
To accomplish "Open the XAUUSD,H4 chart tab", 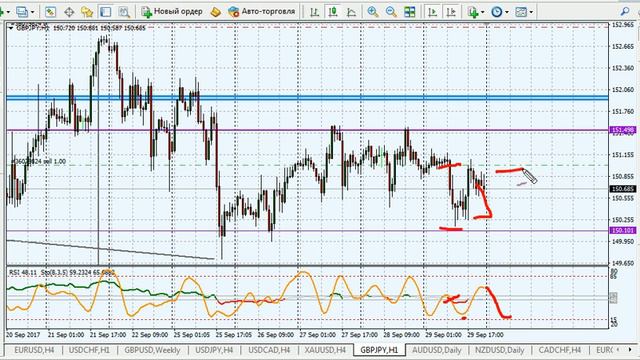I will (325, 350).
